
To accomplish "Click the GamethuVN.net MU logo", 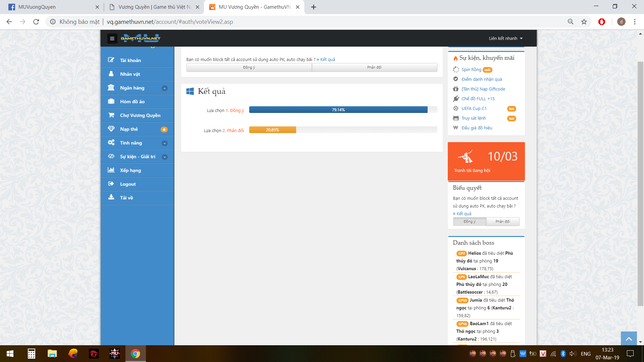I will coord(141,38).
